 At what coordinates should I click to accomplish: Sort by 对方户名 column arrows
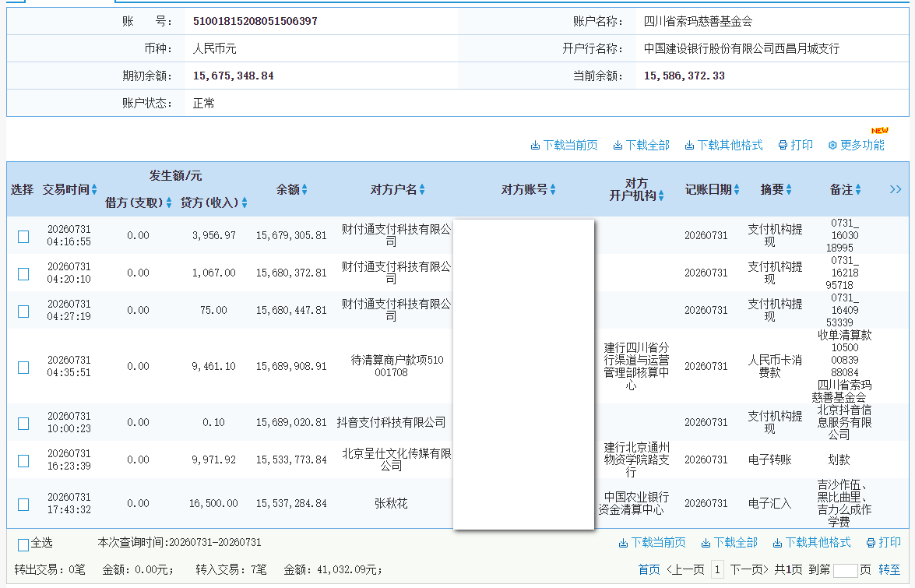[x=422, y=189]
